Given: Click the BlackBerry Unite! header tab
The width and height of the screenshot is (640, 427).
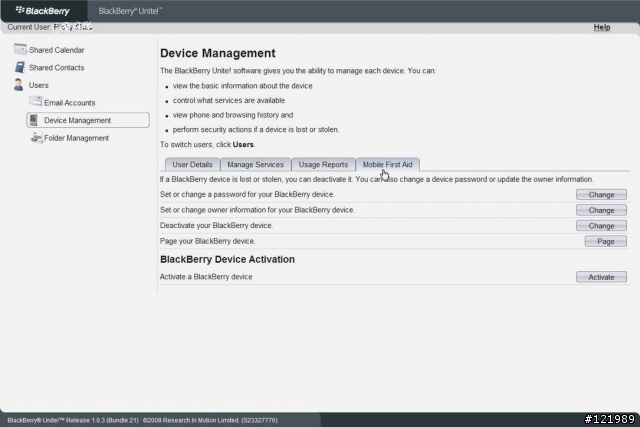Looking at the screenshot, I should click(x=130, y=11).
